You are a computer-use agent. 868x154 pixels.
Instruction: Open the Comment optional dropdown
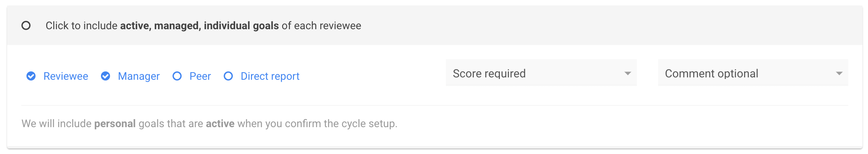(x=753, y=73)
